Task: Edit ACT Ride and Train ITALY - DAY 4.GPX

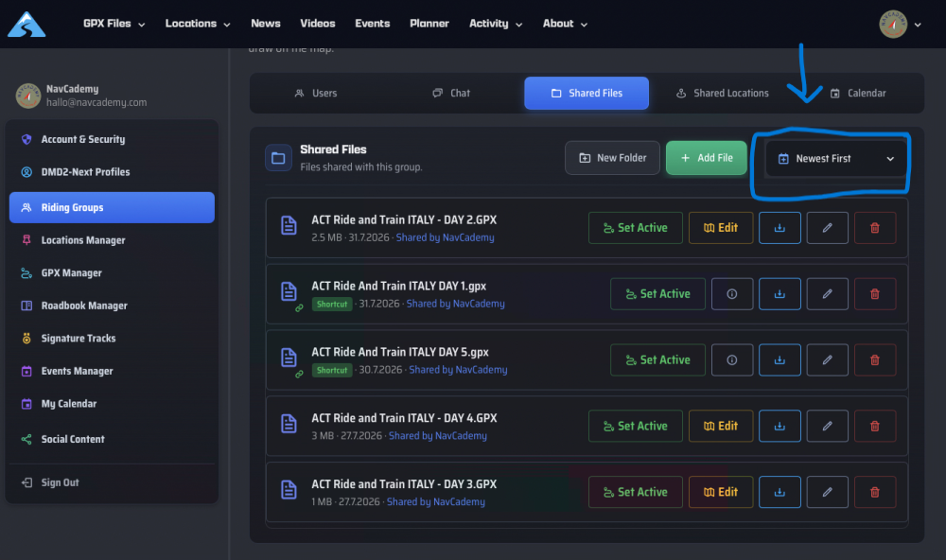Action: [x=720, y=426]
